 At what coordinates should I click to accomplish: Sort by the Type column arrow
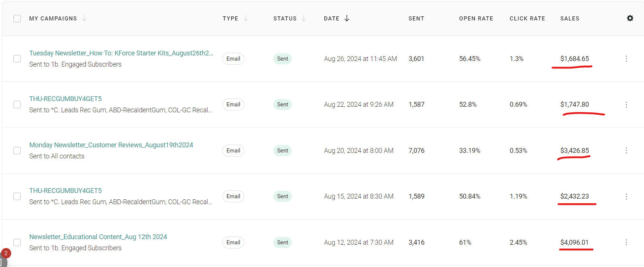pyautogui.click(x=245, y=18)
